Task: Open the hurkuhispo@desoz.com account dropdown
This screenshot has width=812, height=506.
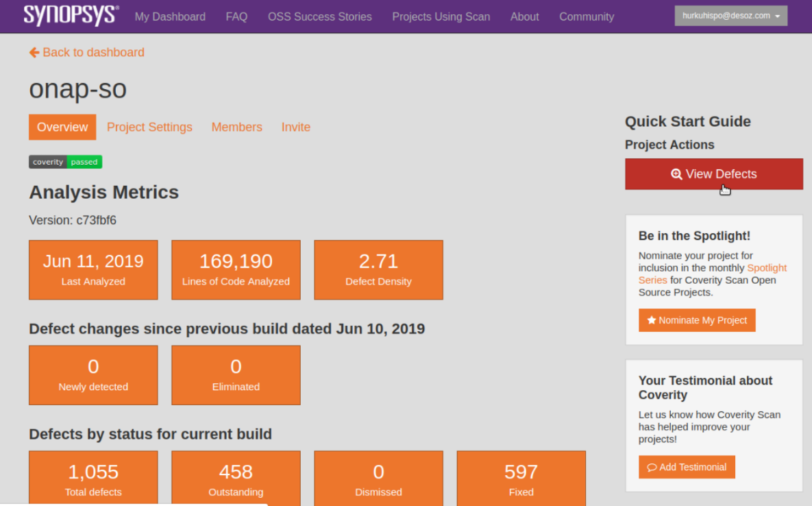Action: 730,16
